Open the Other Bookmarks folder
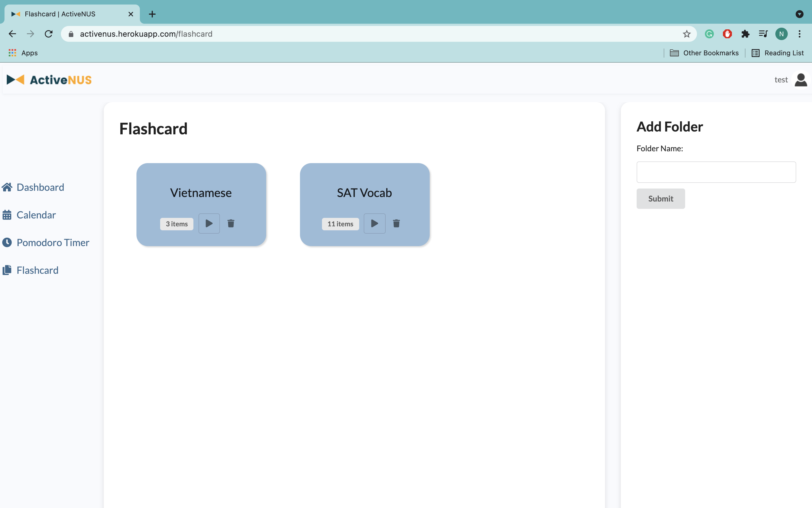Viewport: 812px width, 508px height. [x=704, y=53]
